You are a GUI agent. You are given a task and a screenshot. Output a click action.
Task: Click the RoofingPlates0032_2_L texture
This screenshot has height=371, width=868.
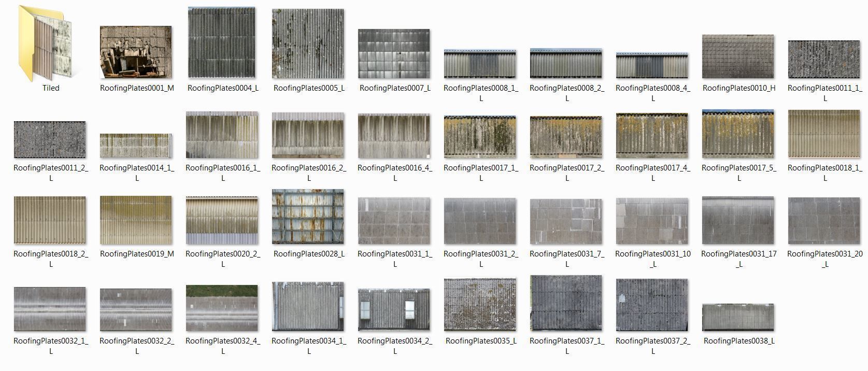point(136,310)
